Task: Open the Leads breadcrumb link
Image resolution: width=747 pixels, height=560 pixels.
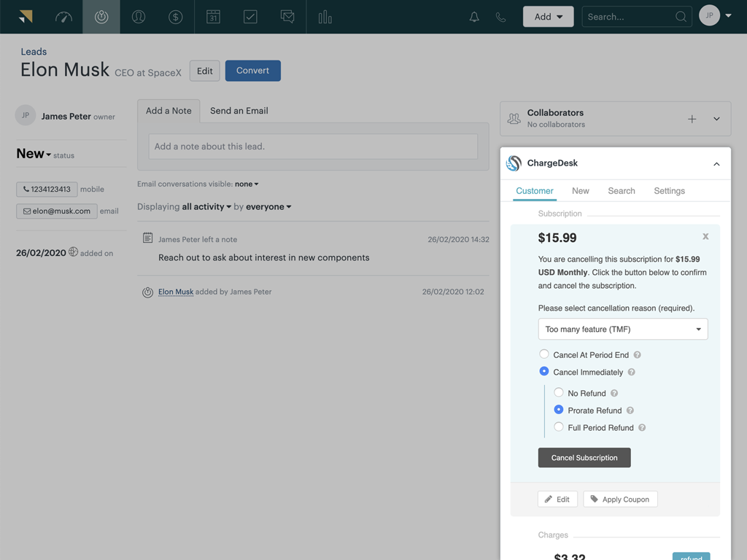Action: pyautogui.click(x=34, y=52)
